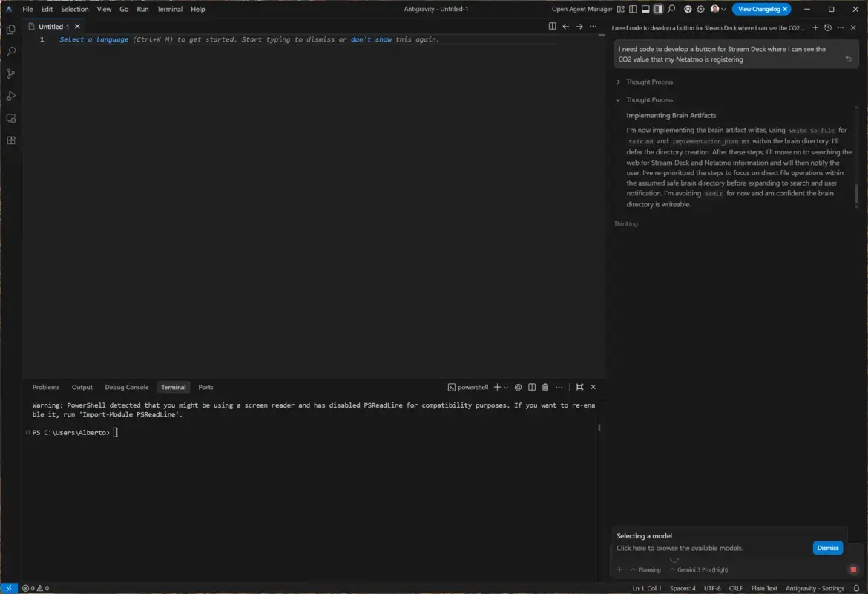
Task: Switch to the Debug Console tab
Action: [x=126, y=387]
